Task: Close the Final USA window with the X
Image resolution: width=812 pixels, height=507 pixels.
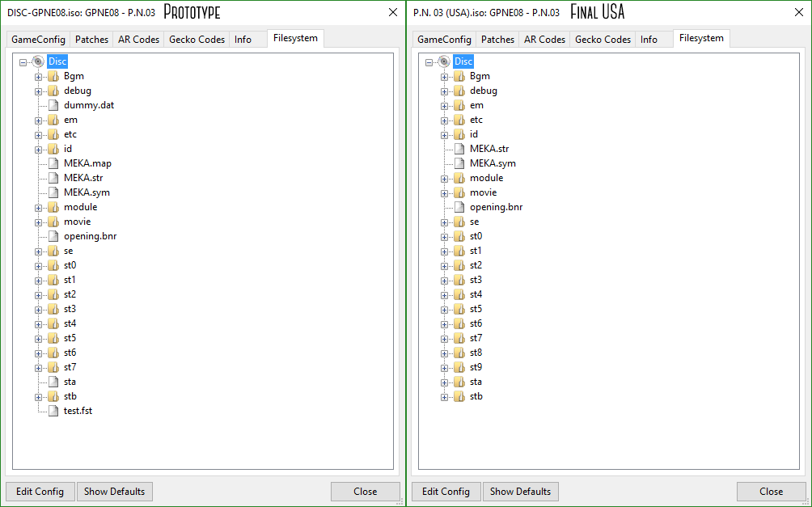Action: 799,12
